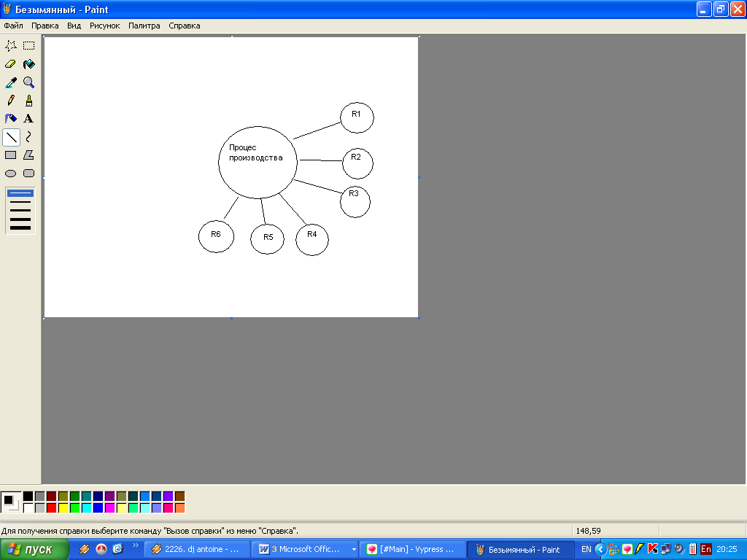This screenshot has height=560, width=747.
Task: Choose the Eraser tool
Action: [x=11, y=64]
